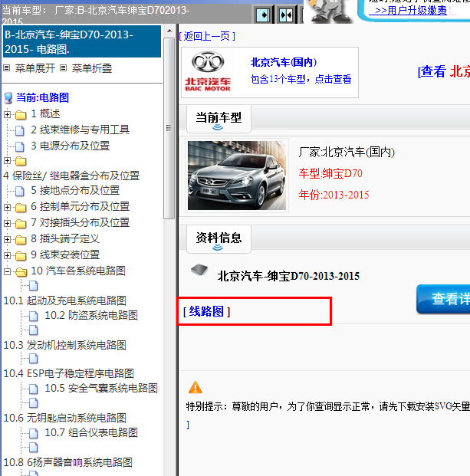
Task: Click the left tree panel scrollbar thumb
Action: pyautogui.click(x=169, y=128)
